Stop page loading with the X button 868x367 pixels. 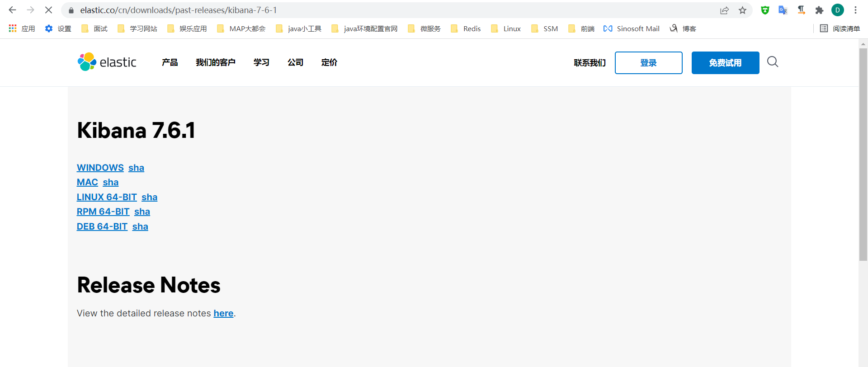click(48, 10)
